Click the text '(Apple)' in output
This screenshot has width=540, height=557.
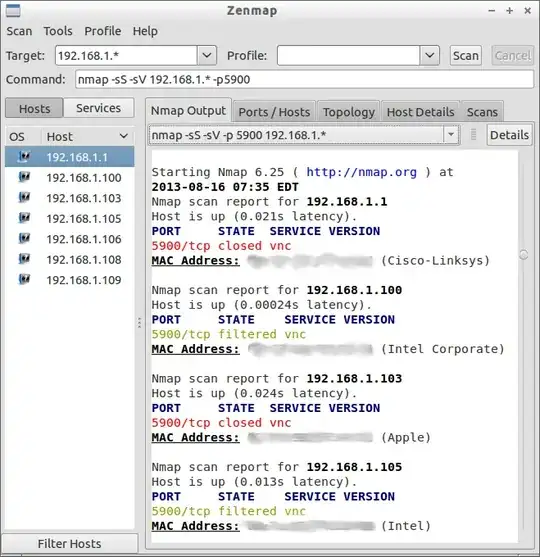[x=406, y=438]
